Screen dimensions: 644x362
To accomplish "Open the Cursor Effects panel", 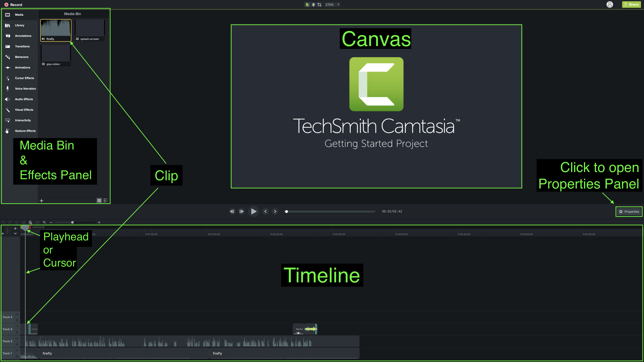I will tap(24, 78).
